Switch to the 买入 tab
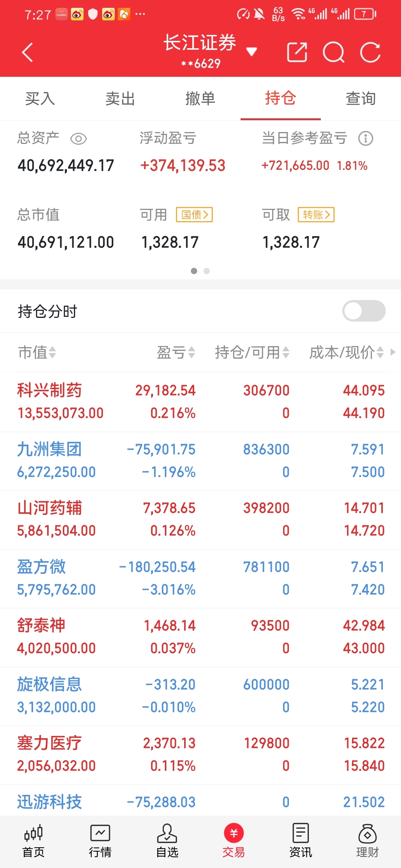 (x=40, y=99)
